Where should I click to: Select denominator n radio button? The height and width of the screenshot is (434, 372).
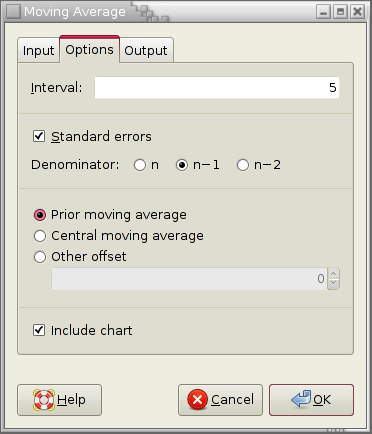[140, 165]
